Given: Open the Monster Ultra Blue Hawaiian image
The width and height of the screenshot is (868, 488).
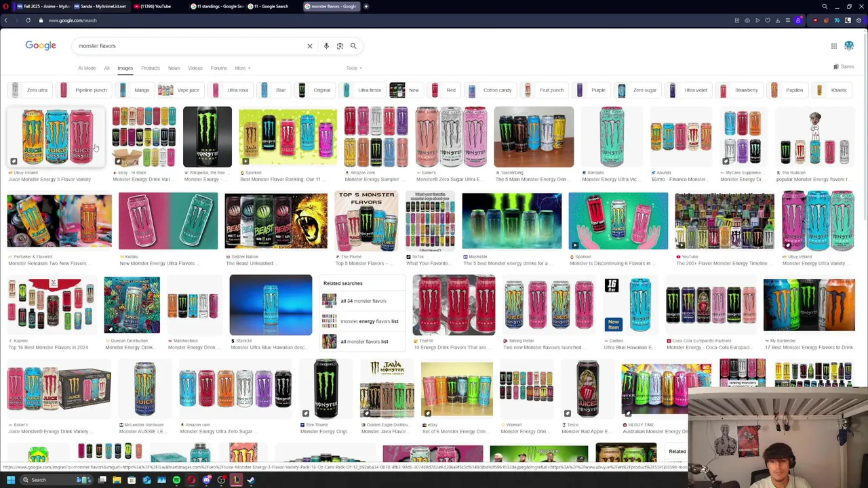Looking at the screenshot, I should coord(271,305).
